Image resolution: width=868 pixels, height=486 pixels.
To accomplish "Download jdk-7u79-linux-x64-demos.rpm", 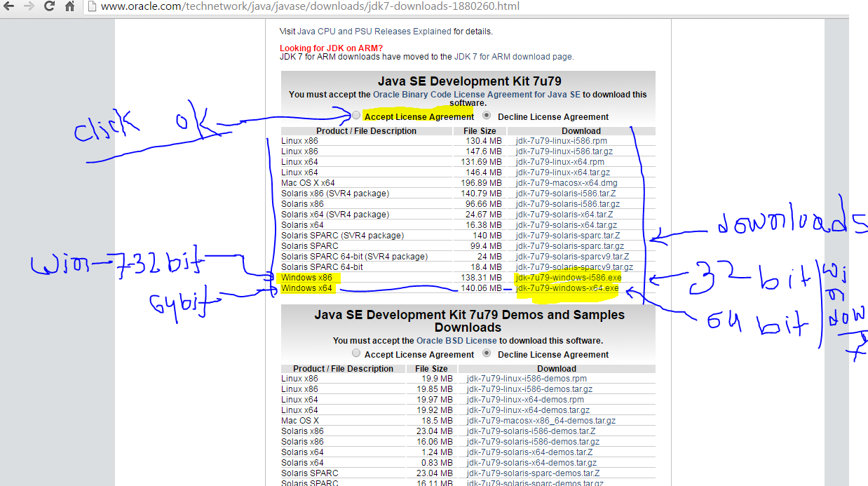I will tap(525, 400).
